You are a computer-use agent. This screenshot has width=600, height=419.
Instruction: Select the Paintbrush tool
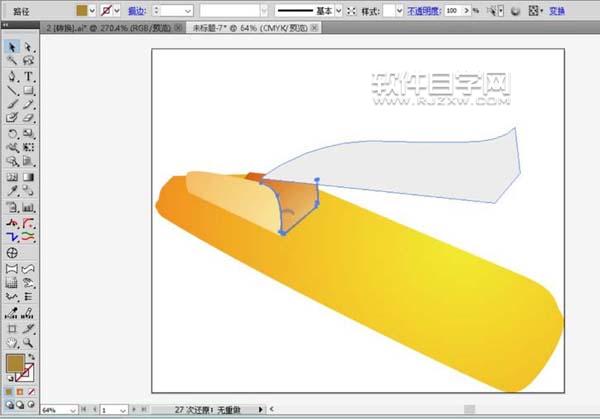[x=12, y=103]
